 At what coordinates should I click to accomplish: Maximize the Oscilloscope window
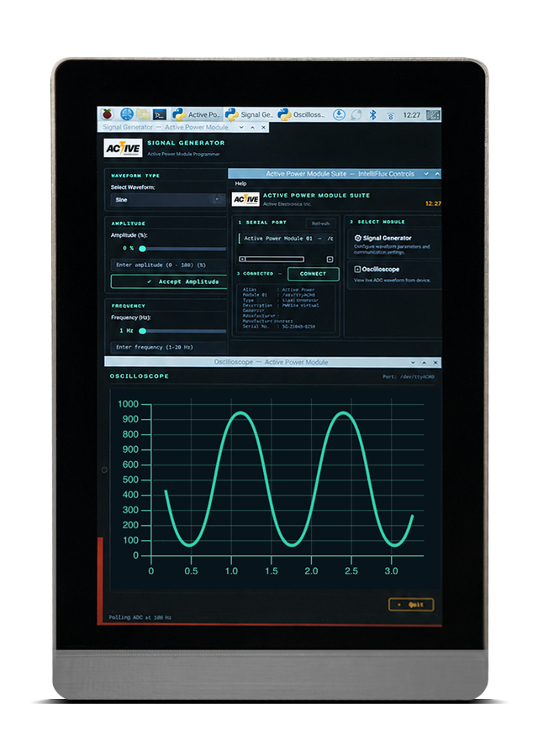[425, 362]
